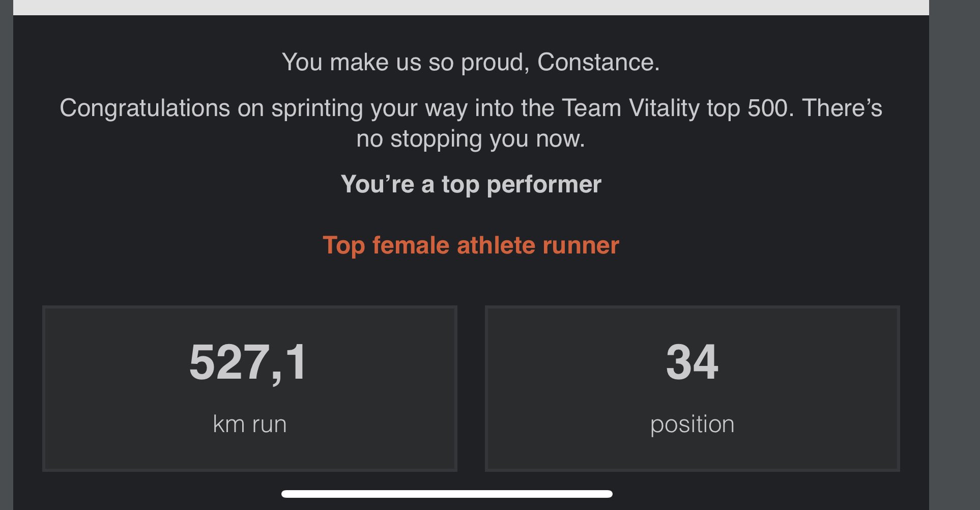Click the "position" label
The height and width of the screenshot is (510, 980).
(x=692, y=424)
